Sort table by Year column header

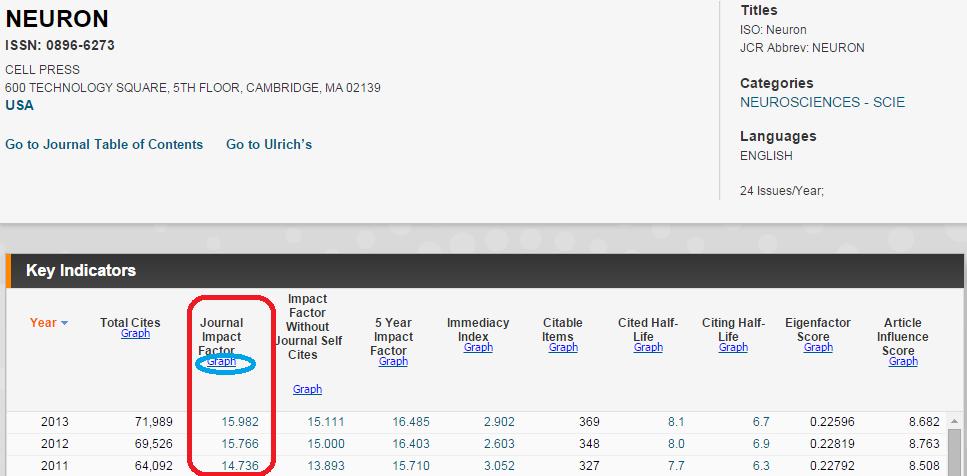49,322
